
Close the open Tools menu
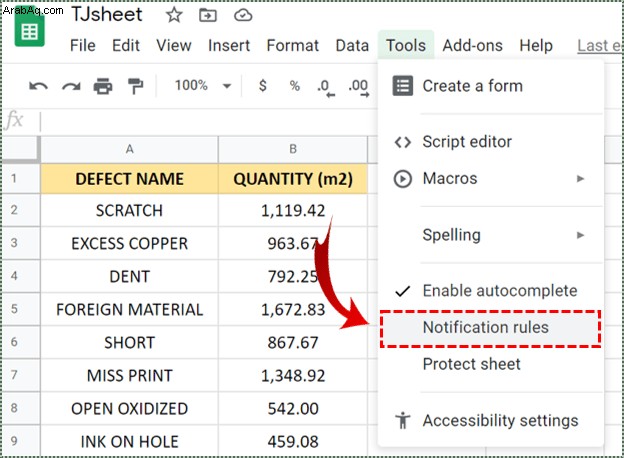pos(406,45)
